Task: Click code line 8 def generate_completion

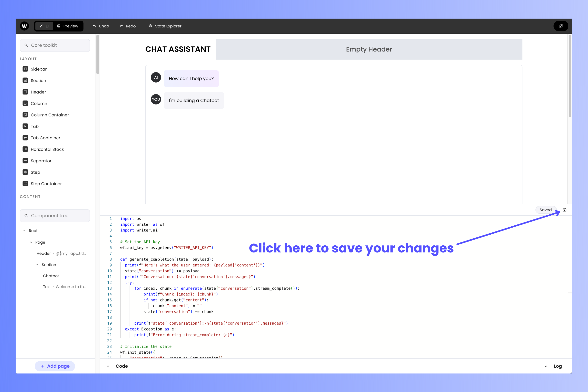Action: point(167,259)
